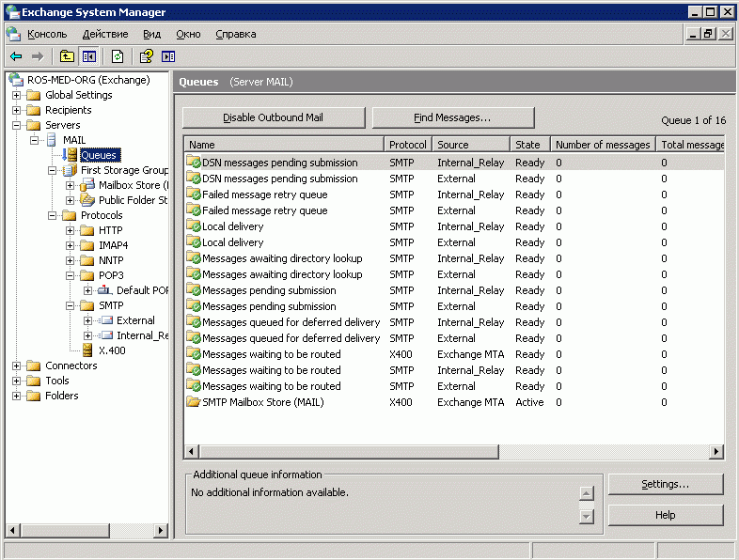Click the Mailbox Store icon
739x560 pixels.
pyautogui.click(x=87, y=185)
